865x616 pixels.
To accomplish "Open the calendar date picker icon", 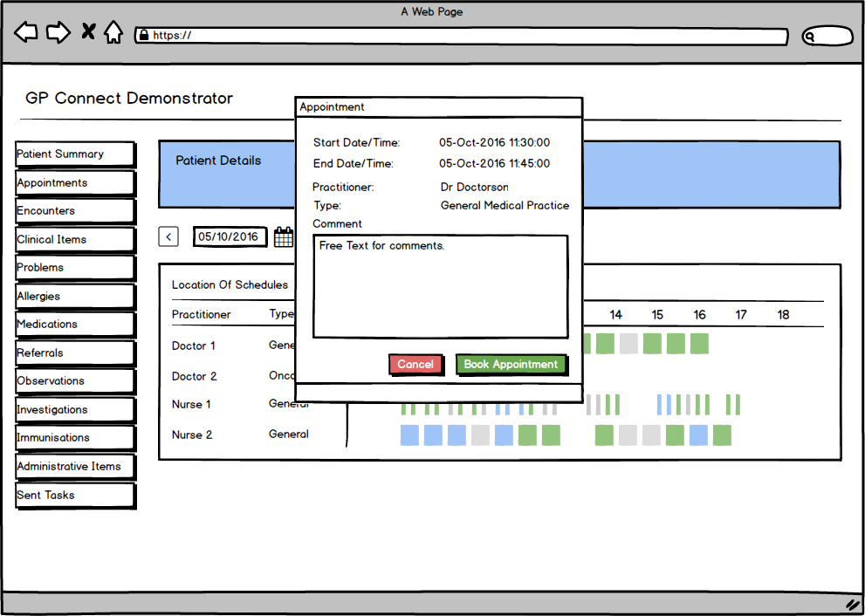I will (284, 236).
